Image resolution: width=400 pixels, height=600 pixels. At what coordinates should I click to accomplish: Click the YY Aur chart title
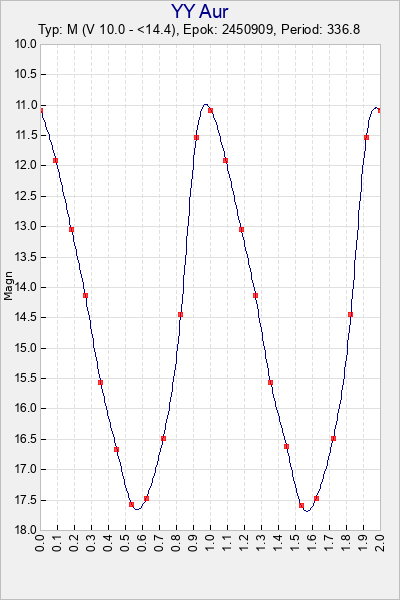click(199, 11)
